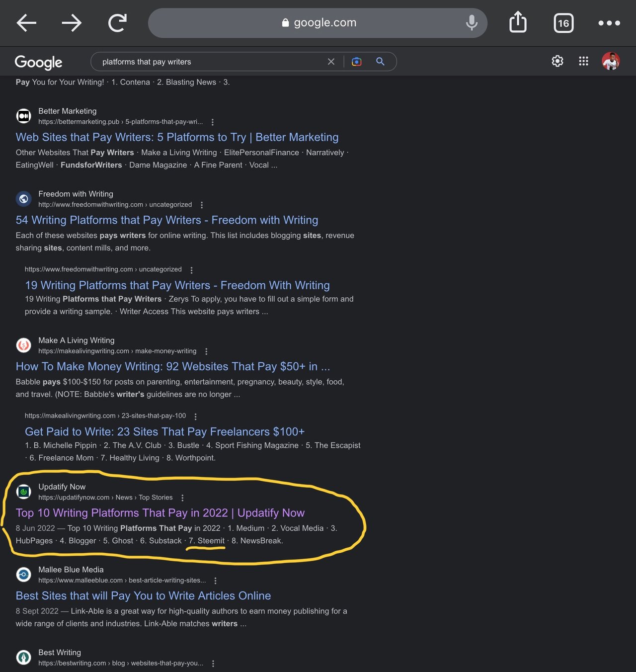Click the malleeblue.com best-article-writing-sites URL
The height and width of the screenshot is (672, 636).
122,581
